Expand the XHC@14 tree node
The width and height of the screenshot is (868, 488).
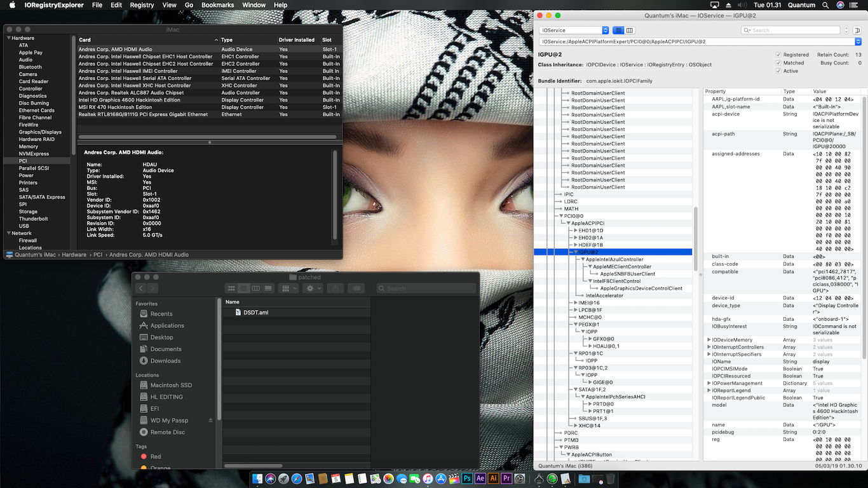click(576, 426)
